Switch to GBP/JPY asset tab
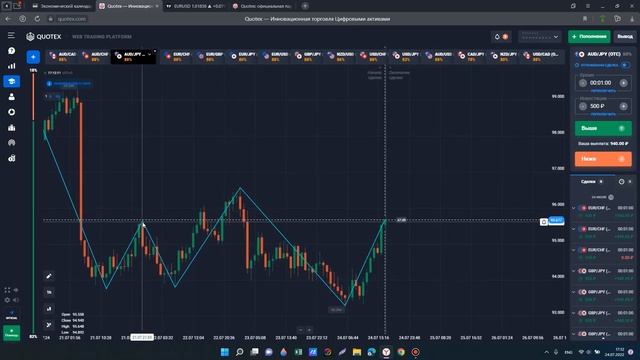The height and width of the screenshot is (360, 640). [x=308, y=57]
